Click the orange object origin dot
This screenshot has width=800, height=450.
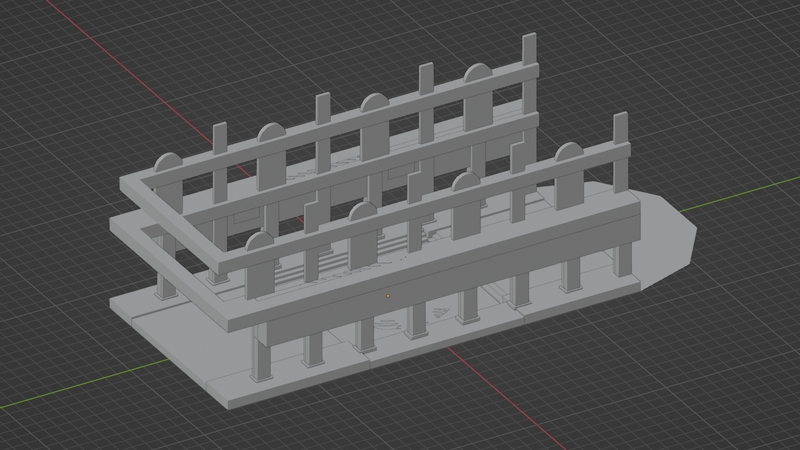tap(388, 295)
